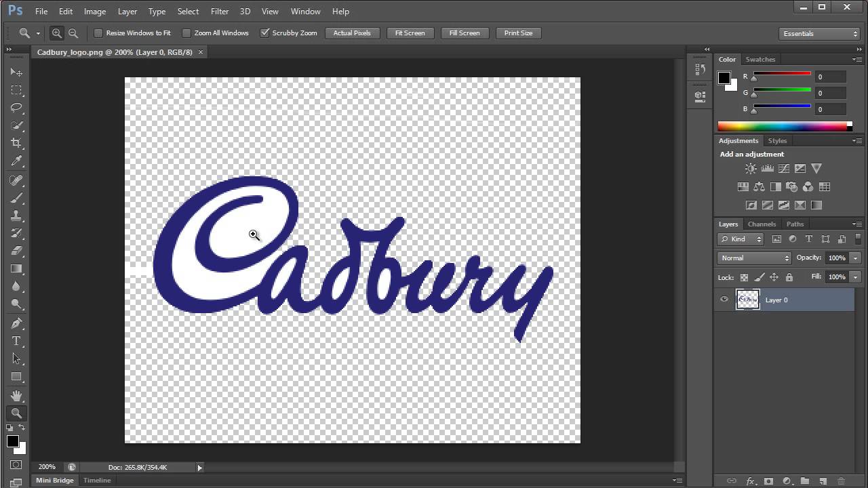The height and width of the screenshot is (488, 868).
Task: Select the Blur tool
Action: point(17,286)
